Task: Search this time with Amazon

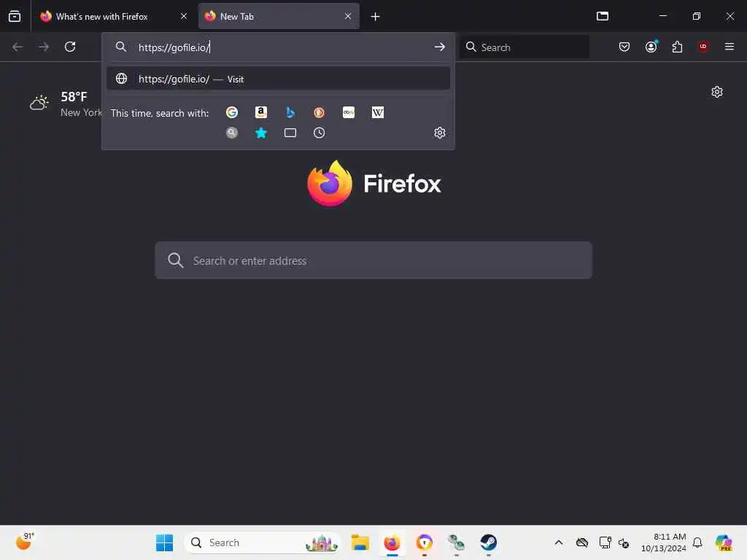Action: point(261,112)
